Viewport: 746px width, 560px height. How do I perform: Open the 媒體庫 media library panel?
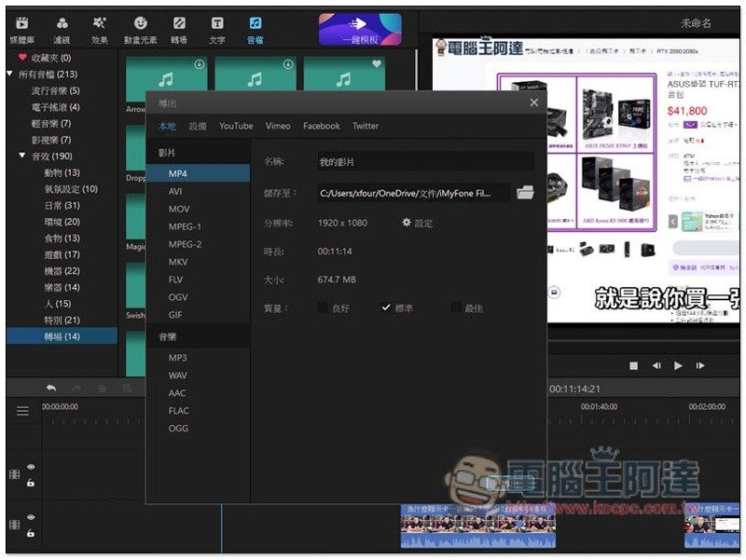(x=22, y=29)
